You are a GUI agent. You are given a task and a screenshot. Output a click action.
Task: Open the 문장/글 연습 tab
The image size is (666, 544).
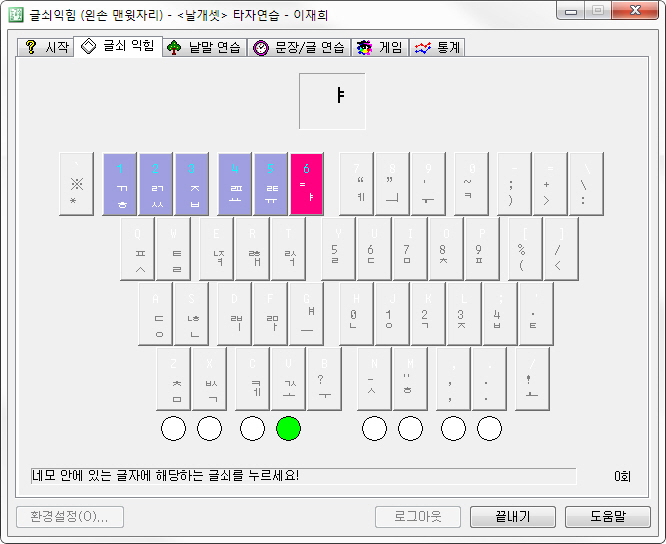click(x=298, y=47)
